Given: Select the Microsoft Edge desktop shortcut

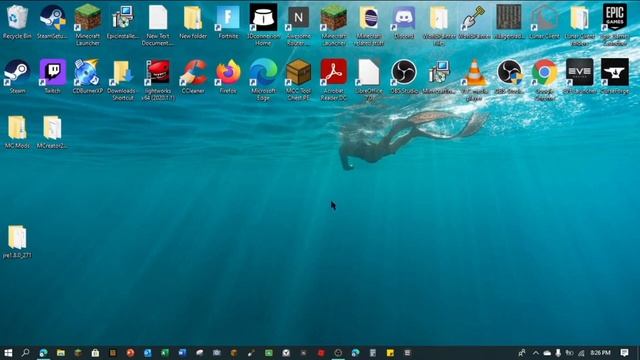Looking at the screenshot, I should [x=263, y=73].
